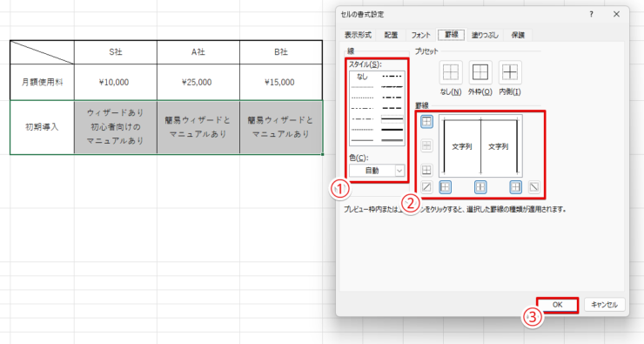The height and width of the screenshot is (344, 644).
Task: Confirm with the OK button
Action: tap(557, 305)
